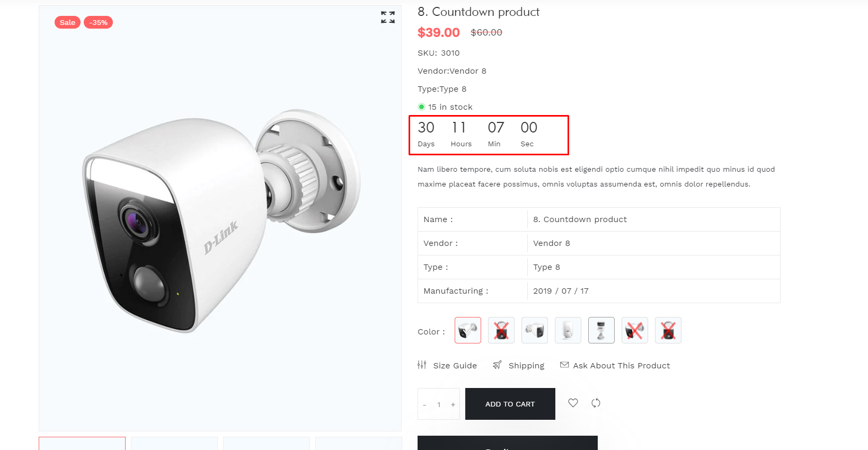Open Ask About This Product link
868x450 pixels.
click(x=621, y=366)
